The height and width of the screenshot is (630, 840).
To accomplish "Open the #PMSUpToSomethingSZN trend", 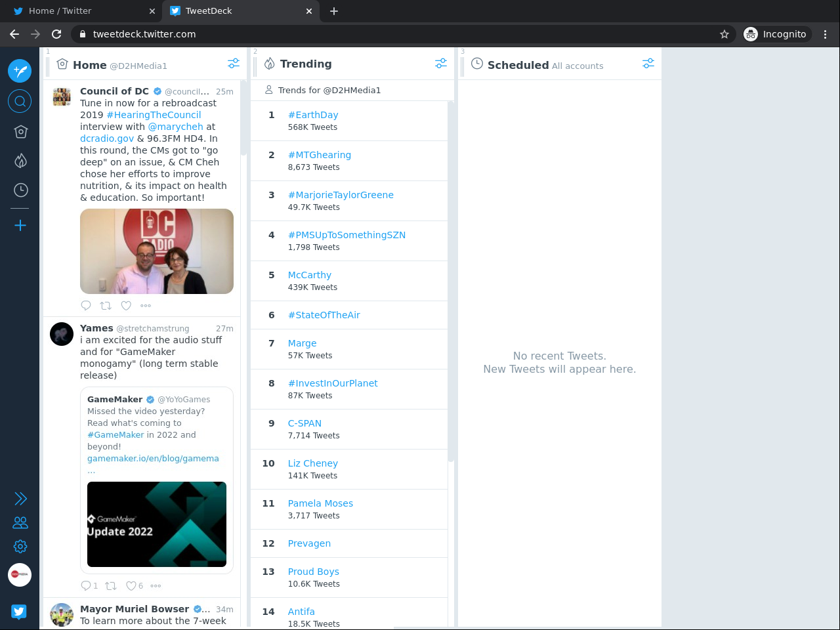I will click(x=346, y=235).
